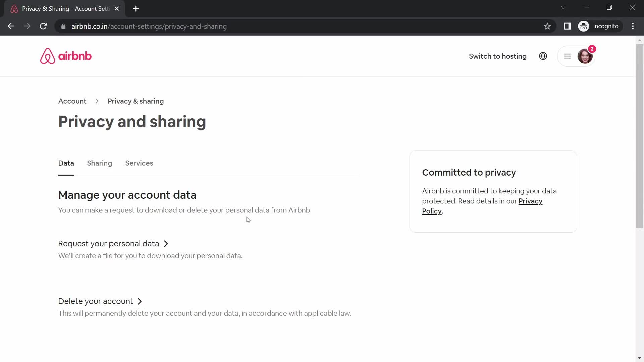Reload the page

(43, 26)
